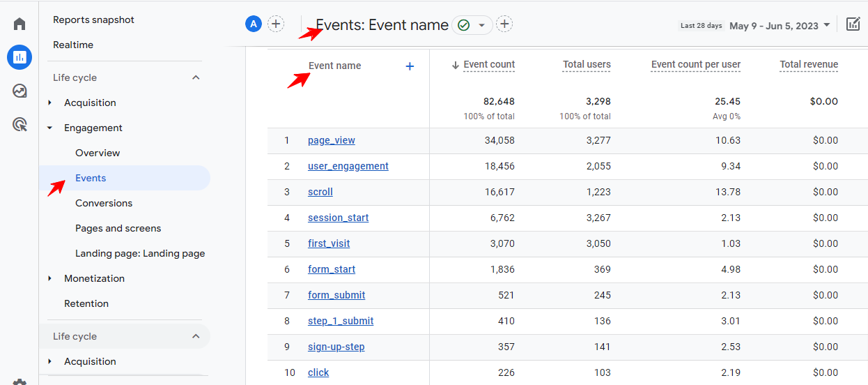Click the total users value 3,298
This screenshot has width=868, height=385.
click(598, 101)
